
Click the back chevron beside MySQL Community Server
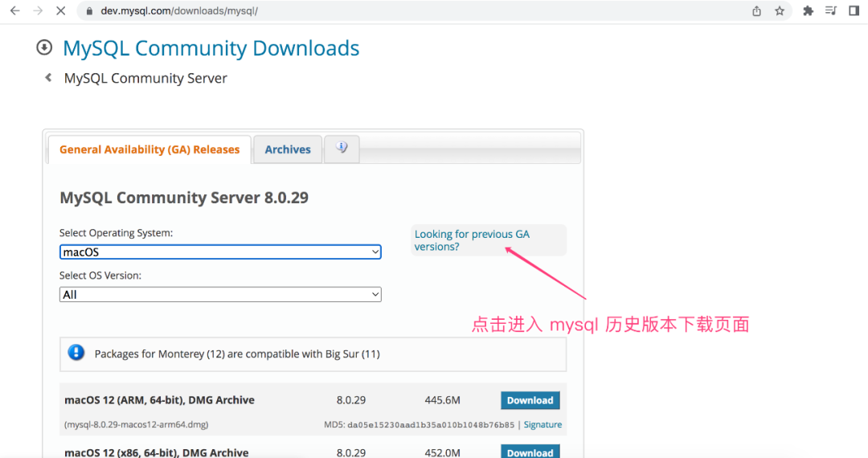coord(48,78)
